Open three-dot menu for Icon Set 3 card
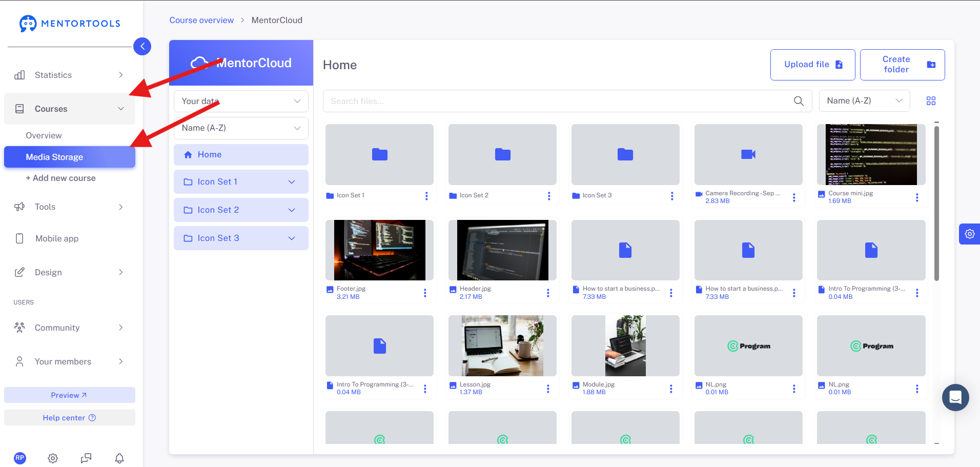This screenshot has width=980, height=467. pyautogui.click(x=672, y=196)
